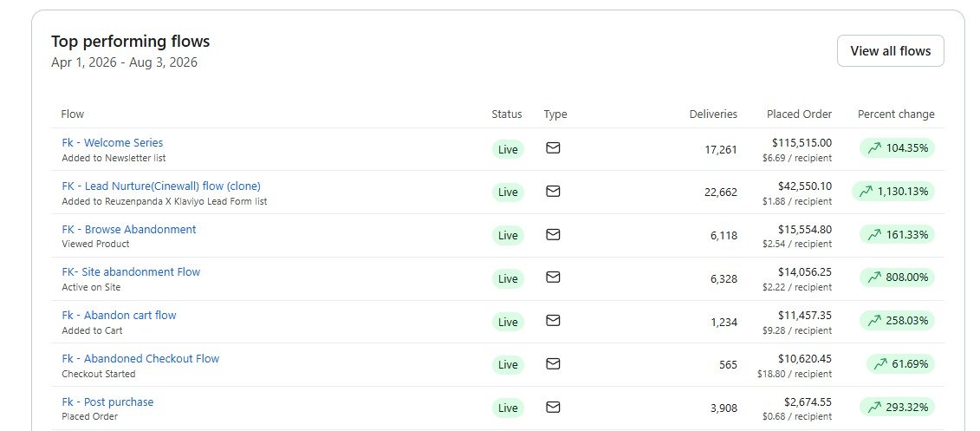Open the Fk - Welcome Series flow
This screenshot has width=980, height=431.
click(113, 142)
